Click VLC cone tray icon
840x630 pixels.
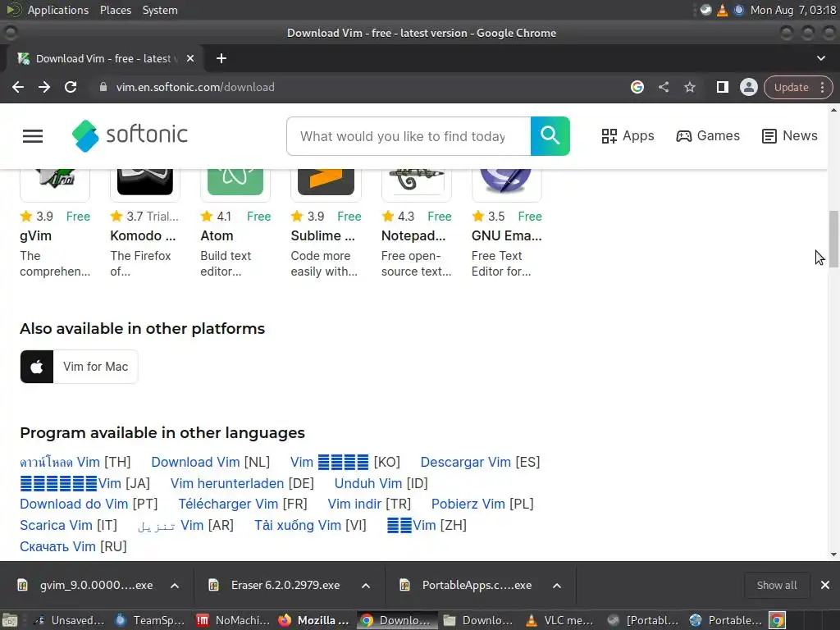coord(722,10)
